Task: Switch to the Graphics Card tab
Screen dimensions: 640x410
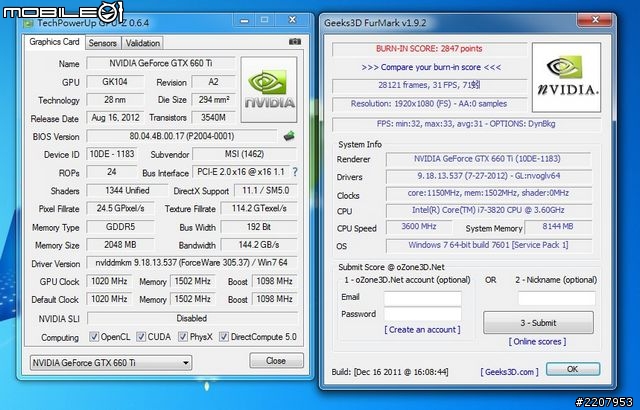Action: point(54,42)
